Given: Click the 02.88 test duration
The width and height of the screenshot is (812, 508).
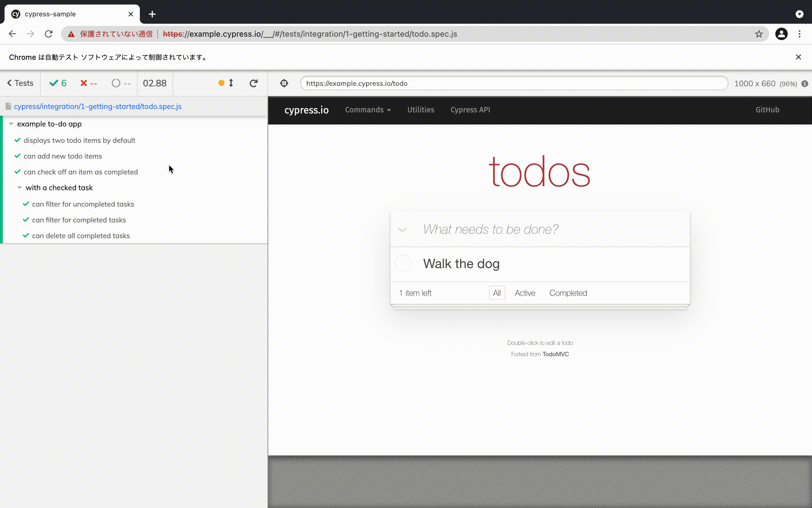Looking at the screenshot, I should [x=155, y=83].
